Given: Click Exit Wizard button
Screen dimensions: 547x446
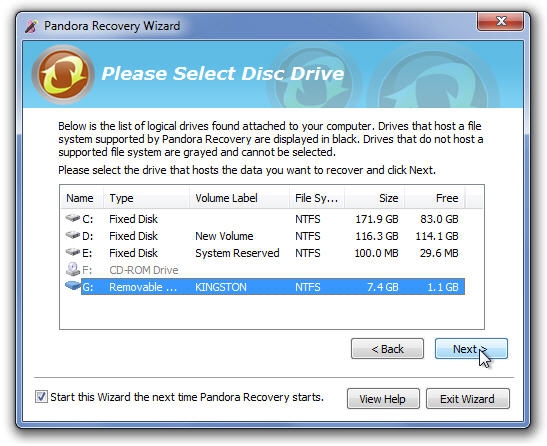Looking at the screenshot, I should click(x=467, y=399).
